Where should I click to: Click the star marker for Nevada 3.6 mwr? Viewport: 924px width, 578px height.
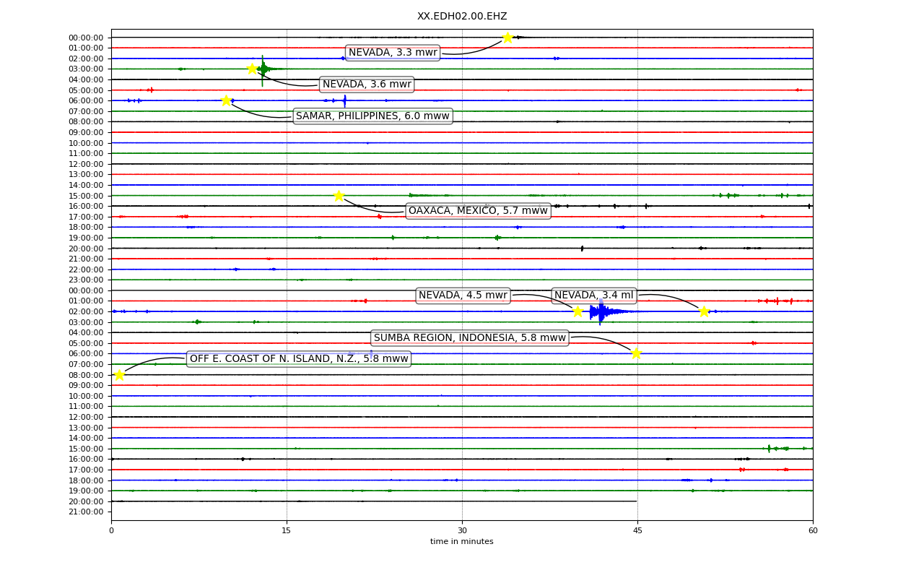tap(252, 69)
